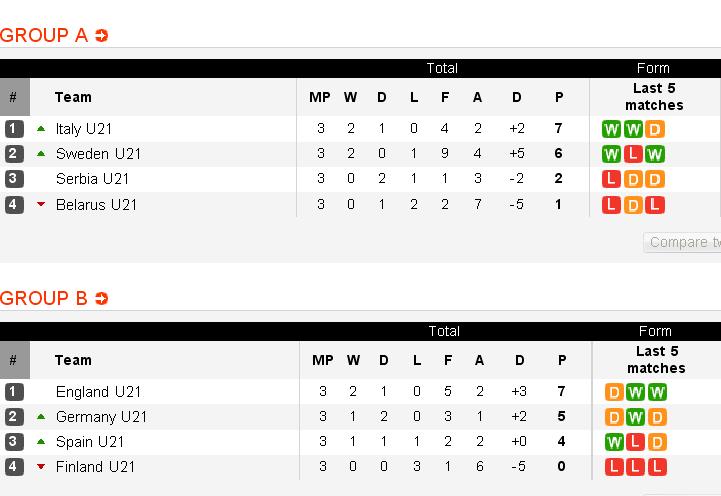
Task: Select England U21 in Group B table
Action: 98,392
